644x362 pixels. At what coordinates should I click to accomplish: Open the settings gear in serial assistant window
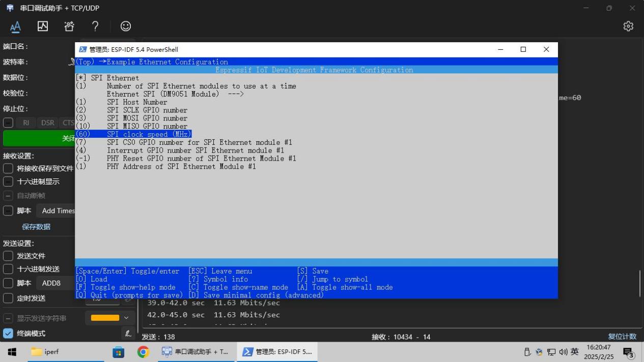pyautogui.click(x=628, y=26)
